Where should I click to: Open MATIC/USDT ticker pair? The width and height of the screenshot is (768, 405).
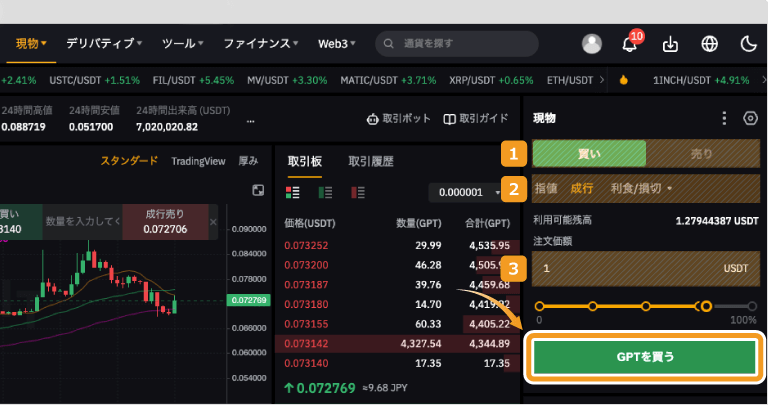[388, 80]
